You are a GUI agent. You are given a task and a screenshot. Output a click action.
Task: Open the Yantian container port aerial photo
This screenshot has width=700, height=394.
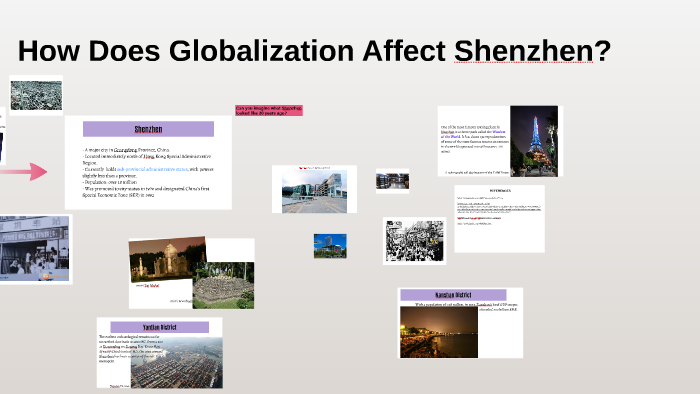click(x=177, y=362)
